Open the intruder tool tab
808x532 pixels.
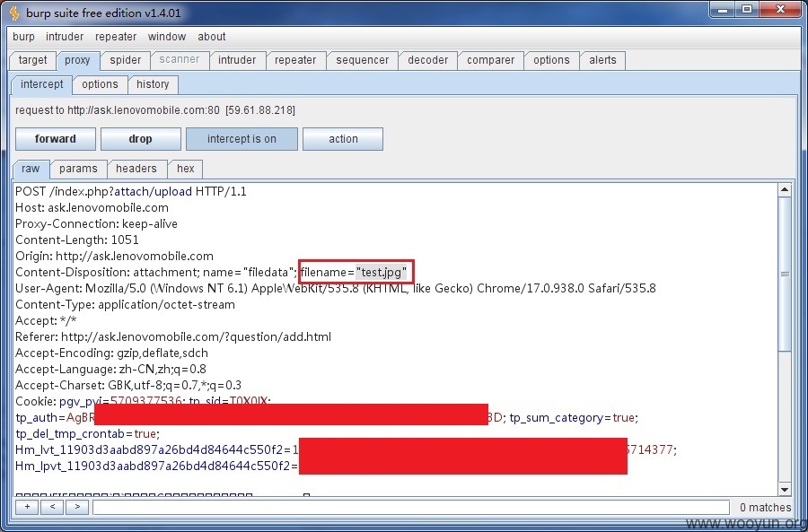pos(237,60)
